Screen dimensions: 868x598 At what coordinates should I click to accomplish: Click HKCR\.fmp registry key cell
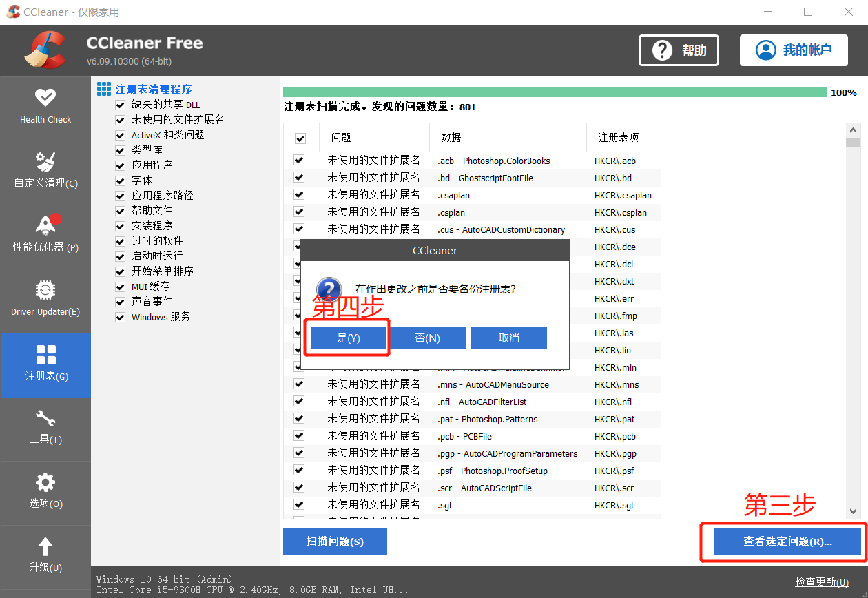pyautogui.click(x=616, y=316)
